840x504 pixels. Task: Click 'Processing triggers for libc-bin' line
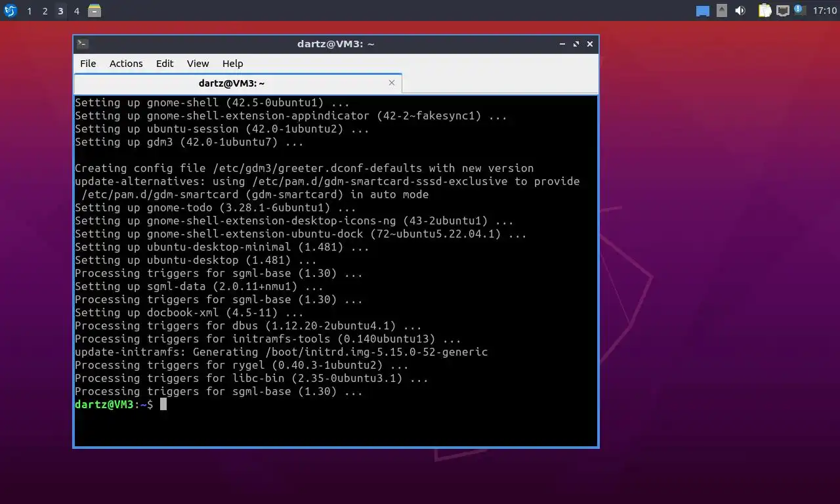coord(252,379)
